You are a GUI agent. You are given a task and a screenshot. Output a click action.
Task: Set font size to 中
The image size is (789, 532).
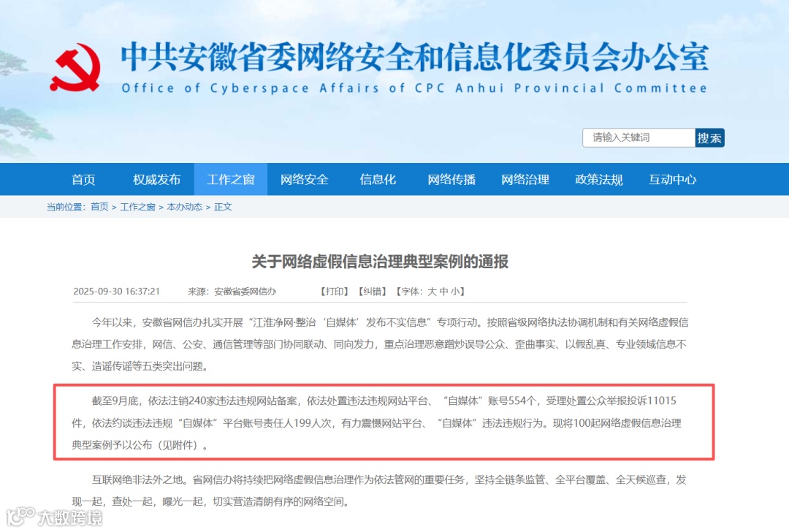click(x=443, y=292)
